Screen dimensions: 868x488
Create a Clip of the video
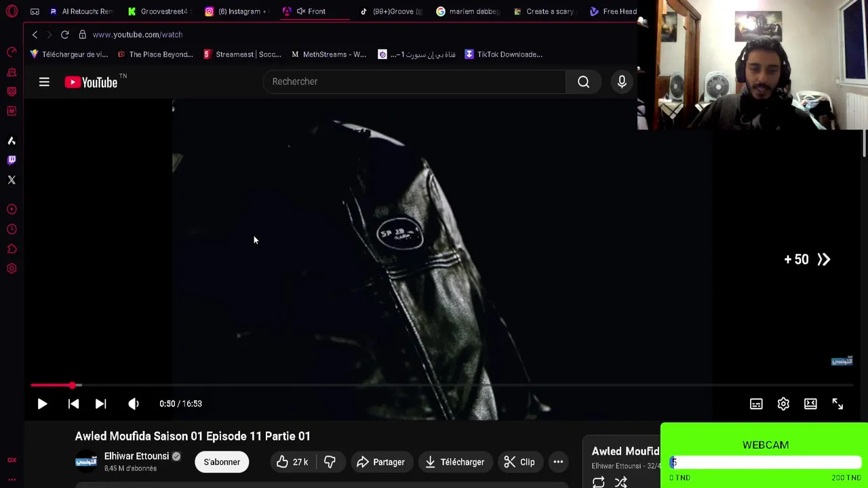click(519, 462)
